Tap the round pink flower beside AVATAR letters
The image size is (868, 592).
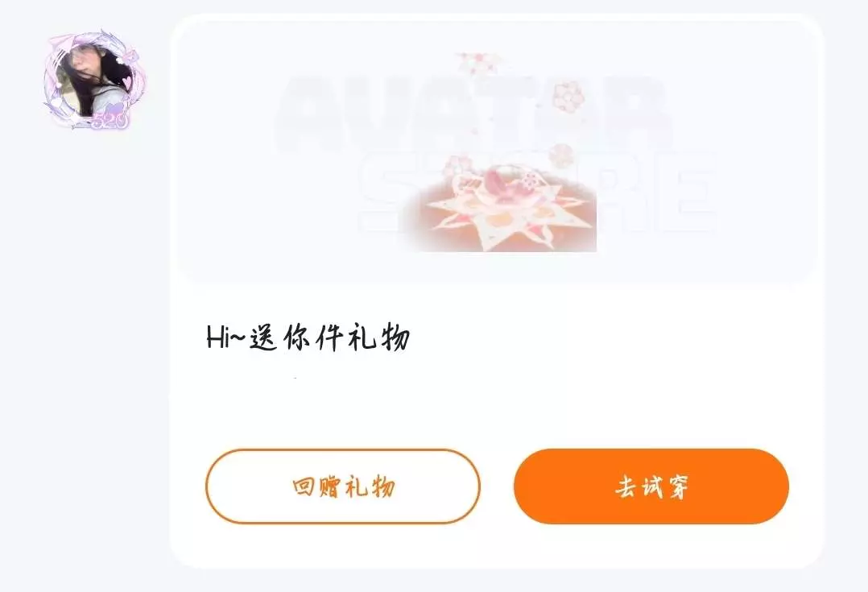pyautogui.click(x=568, y=97)
